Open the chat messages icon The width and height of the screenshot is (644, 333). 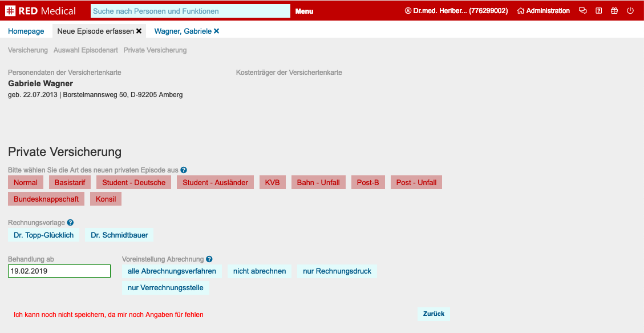click(x=582, y=11)
